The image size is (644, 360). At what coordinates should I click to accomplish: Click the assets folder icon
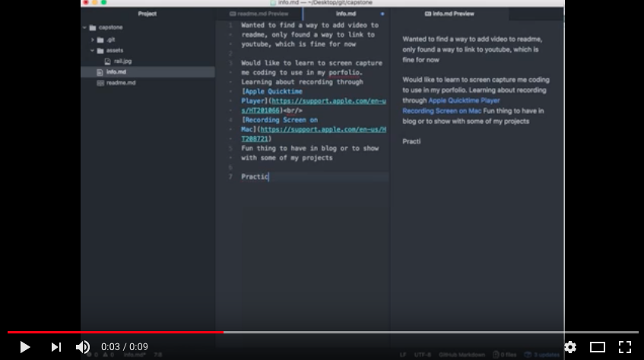pos(100,50)
